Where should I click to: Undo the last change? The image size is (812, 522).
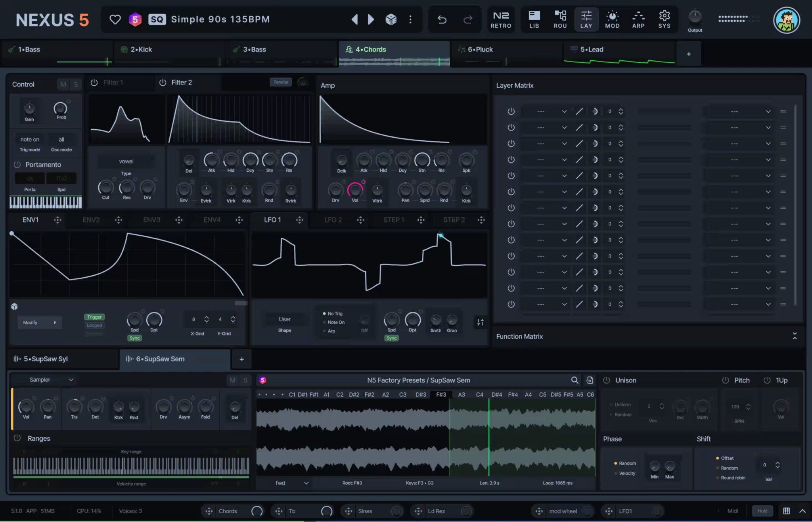coord(442,19)
